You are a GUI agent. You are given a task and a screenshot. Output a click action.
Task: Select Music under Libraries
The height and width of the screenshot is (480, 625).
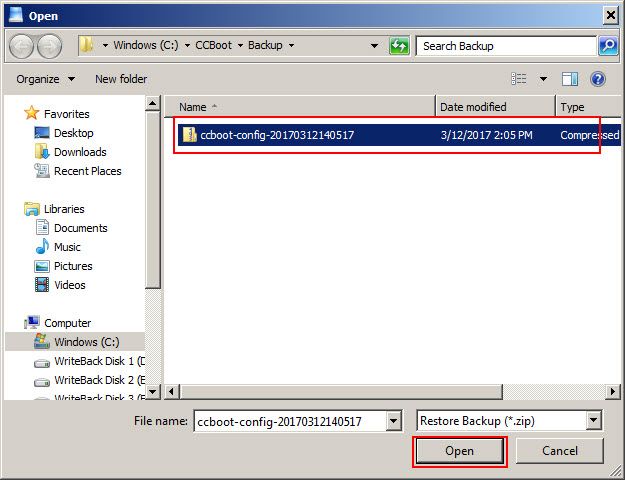tap(67, 247)
